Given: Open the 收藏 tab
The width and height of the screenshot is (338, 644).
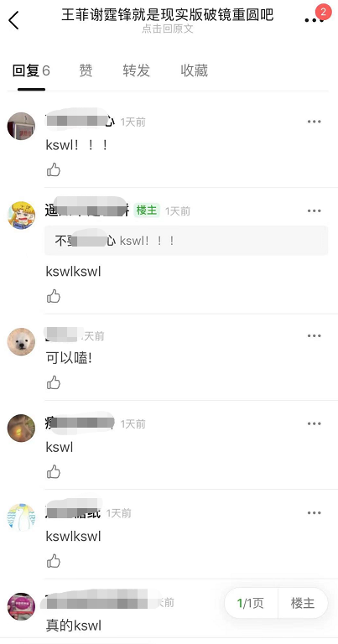Looking at the screenshot, I should point(195,70).
